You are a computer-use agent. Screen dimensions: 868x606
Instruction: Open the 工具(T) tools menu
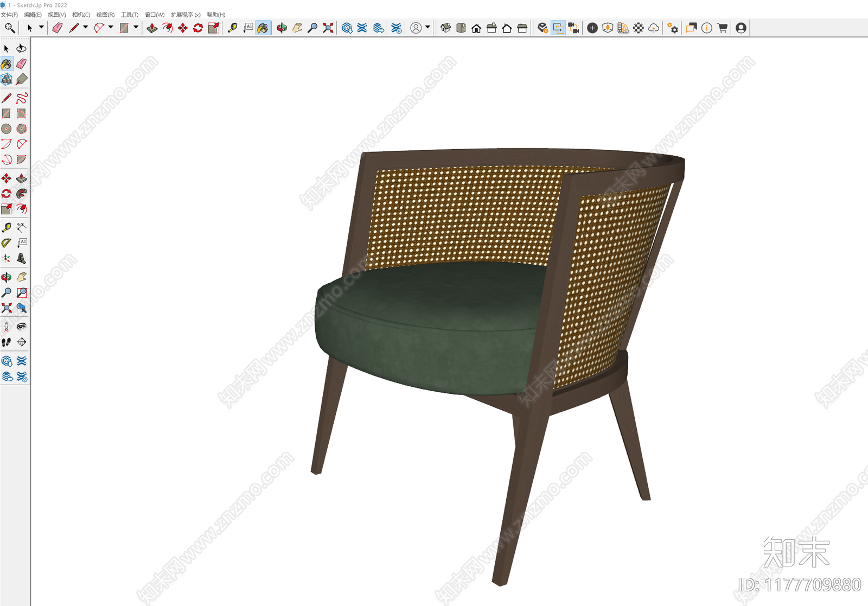(129, 15)
